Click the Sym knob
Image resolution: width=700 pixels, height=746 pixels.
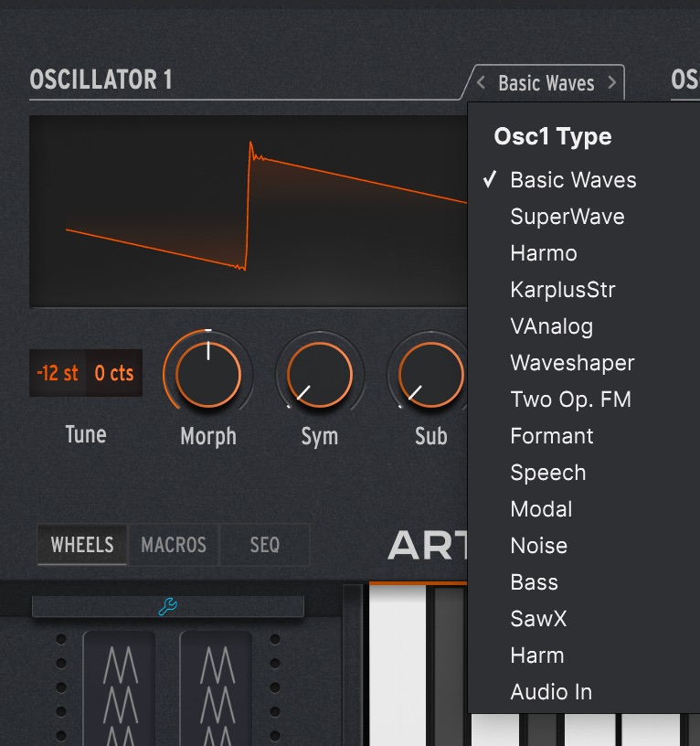[x=319, y=374]
